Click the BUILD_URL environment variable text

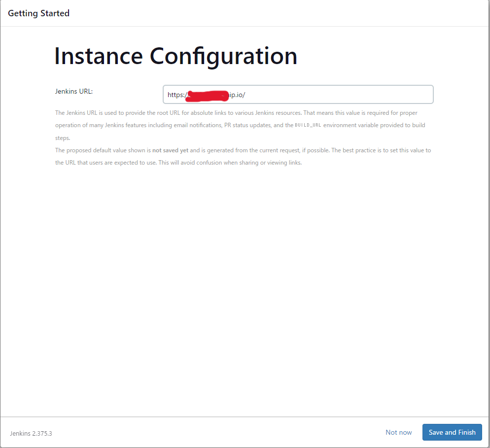click(308, 125)
